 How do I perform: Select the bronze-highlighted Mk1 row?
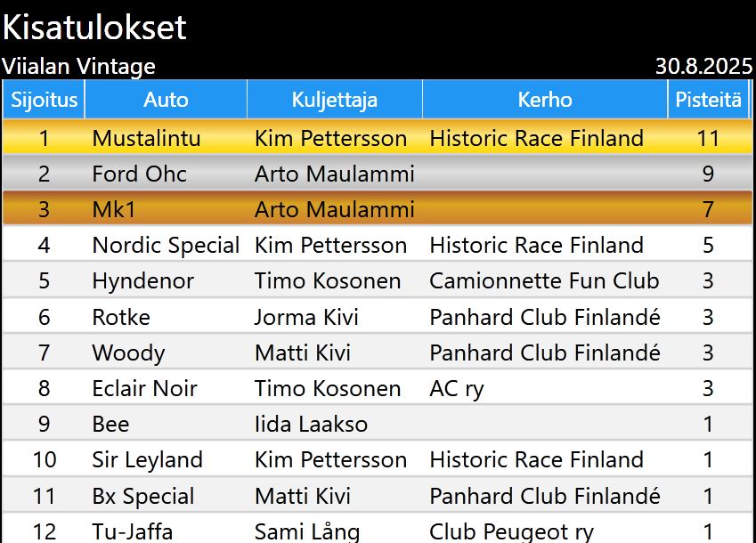pos(378,209)
